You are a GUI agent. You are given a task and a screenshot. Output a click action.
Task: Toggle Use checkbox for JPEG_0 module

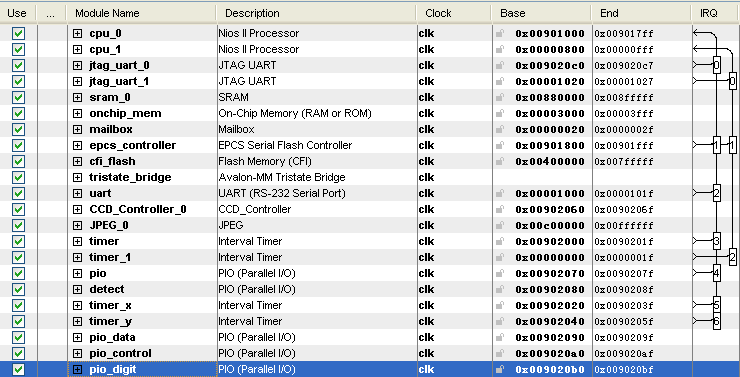[18, 226]
